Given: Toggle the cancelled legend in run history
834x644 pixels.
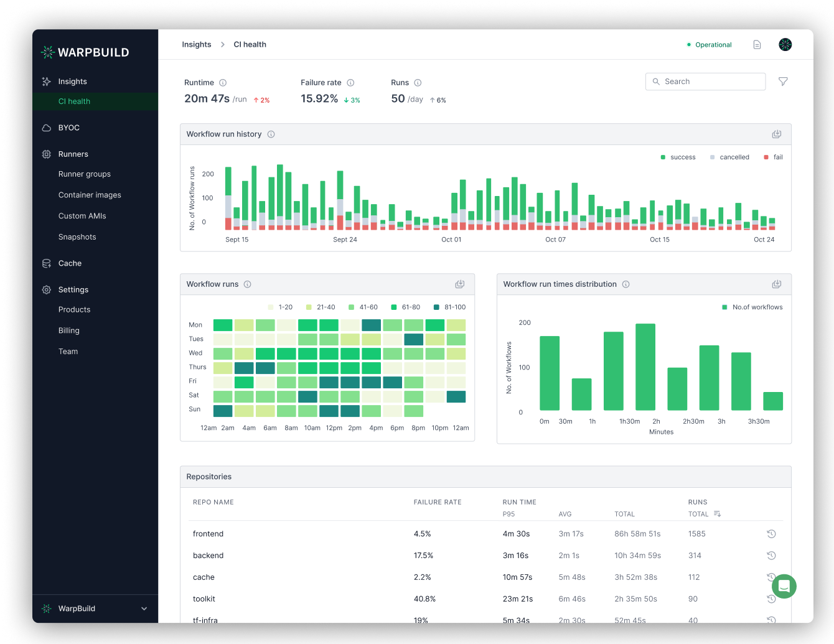Looking at the screenshot, I should [x=729, y=157].
